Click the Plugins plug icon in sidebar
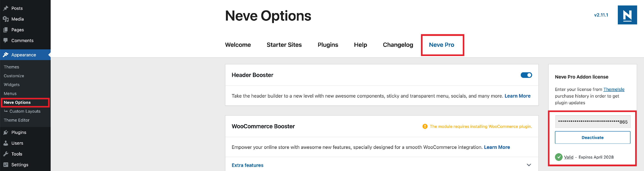This screenshot has width=644, height=171. point(6,132)
